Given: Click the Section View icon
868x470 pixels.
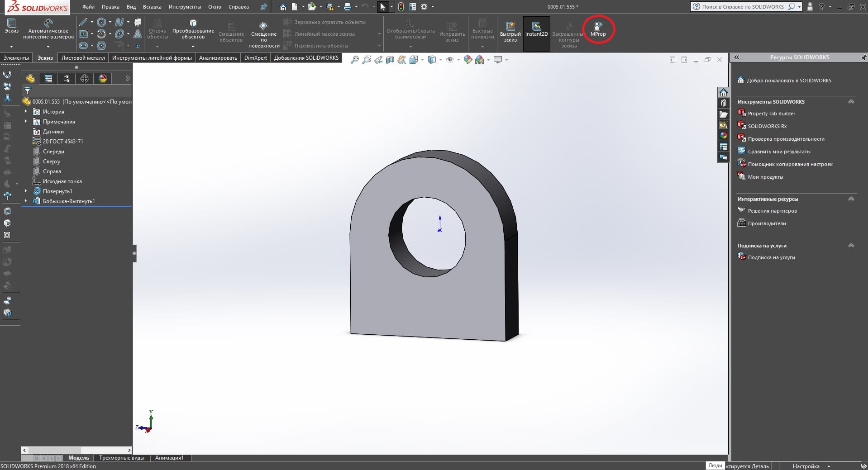Looking at the screenshot, I should [x=390, y=60].
